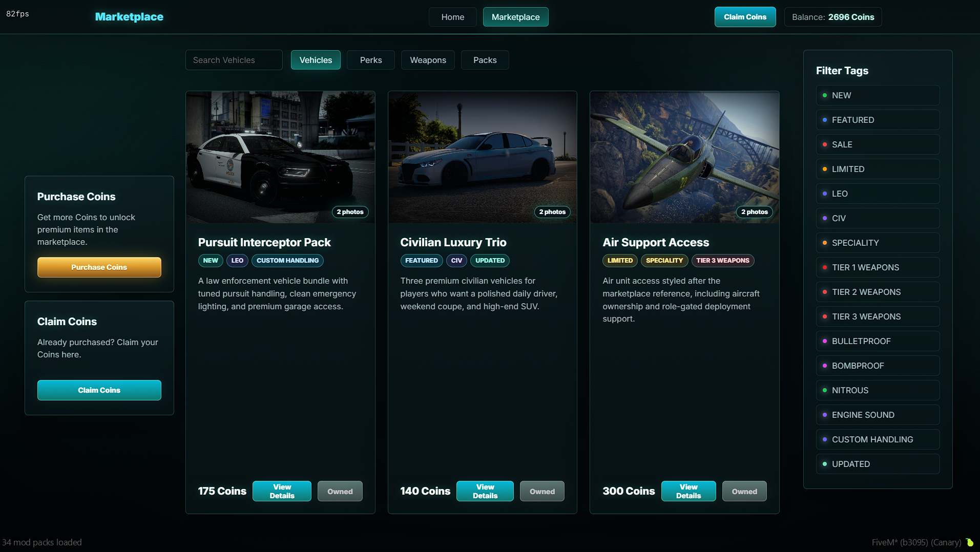This screenshot has width=980, height=552.
Task: Select the Packs tab
Action: (485, 60)
